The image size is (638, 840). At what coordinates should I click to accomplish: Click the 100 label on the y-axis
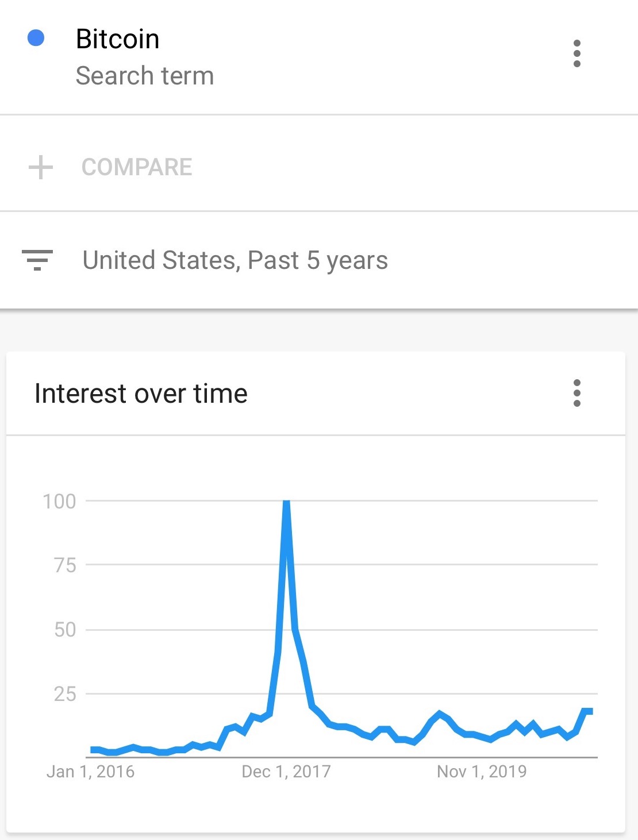59,501
